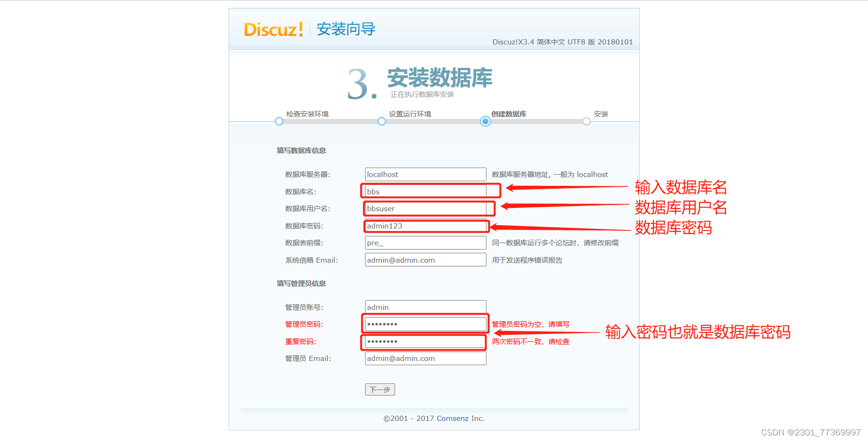868x441 pixels.
Task: Click the 数据库用户名: label
Action: pos(308,208)
